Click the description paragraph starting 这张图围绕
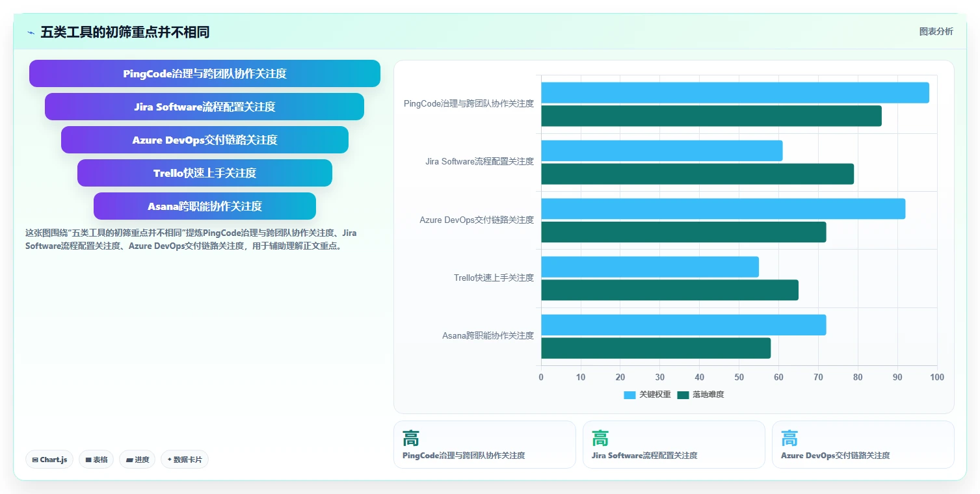 (191, 239)
